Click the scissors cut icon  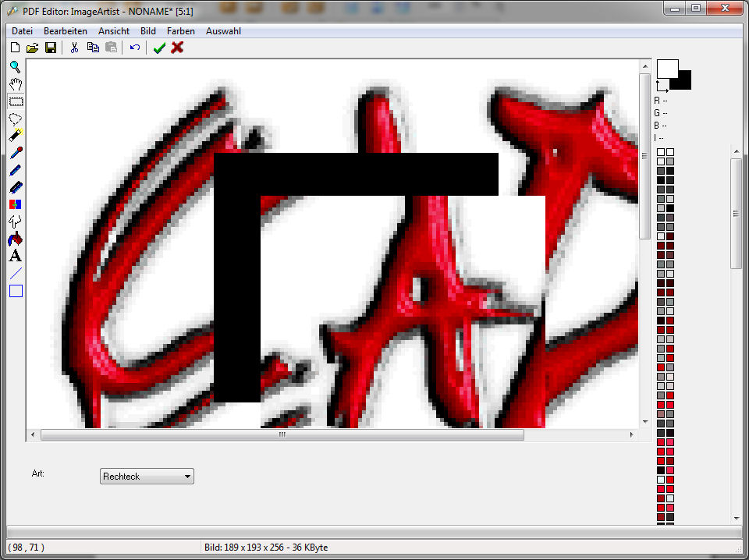75,48
